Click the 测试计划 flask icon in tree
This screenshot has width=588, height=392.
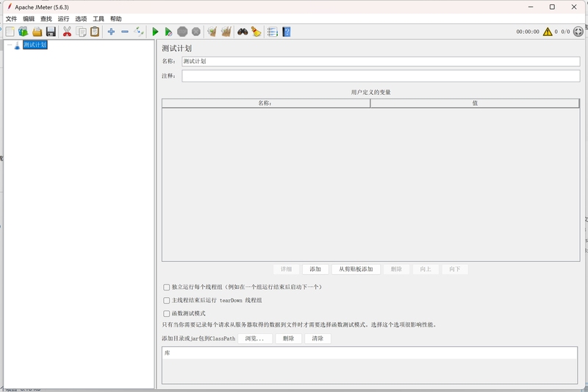pos(17,46)
